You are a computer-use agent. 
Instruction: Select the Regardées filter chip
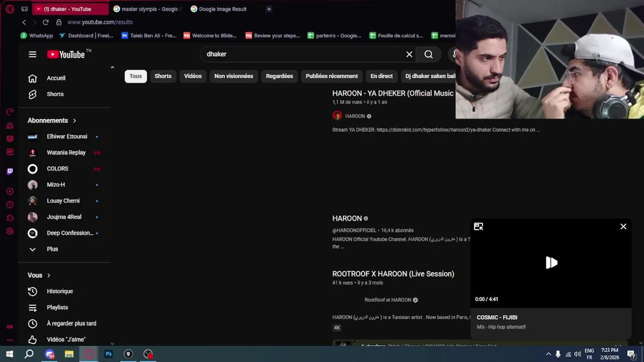pyautogui.click(x=279, y=76)
